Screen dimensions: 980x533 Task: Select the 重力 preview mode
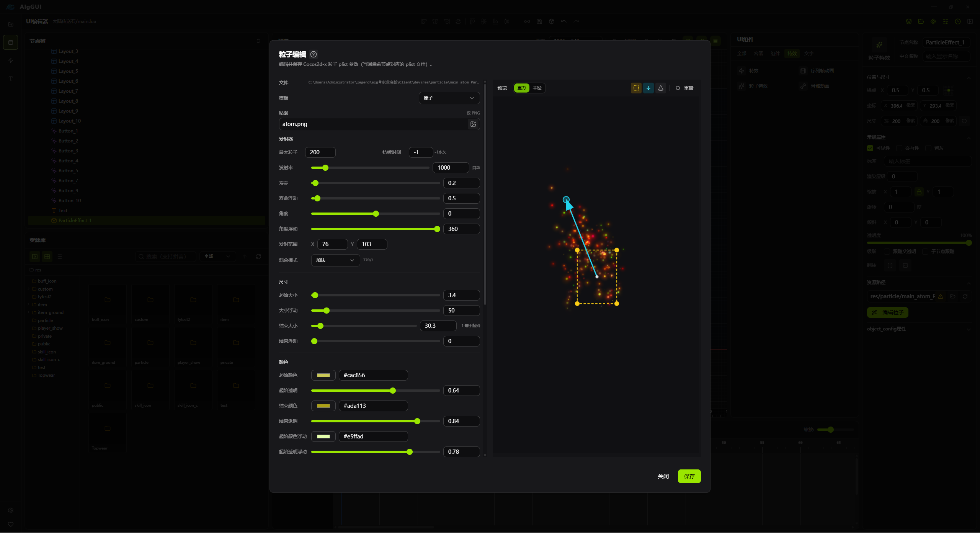point(521,88)
